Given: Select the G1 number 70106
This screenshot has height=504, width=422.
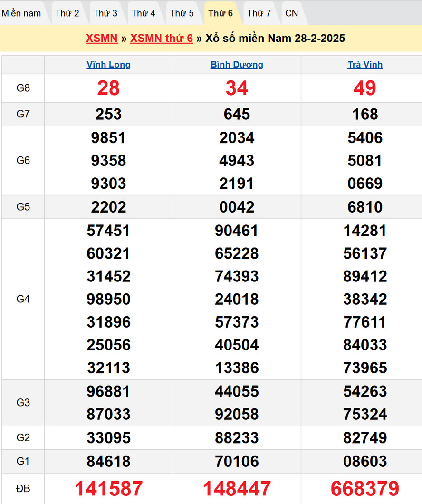Looking at the screenshot, I should tap(237, 461).
